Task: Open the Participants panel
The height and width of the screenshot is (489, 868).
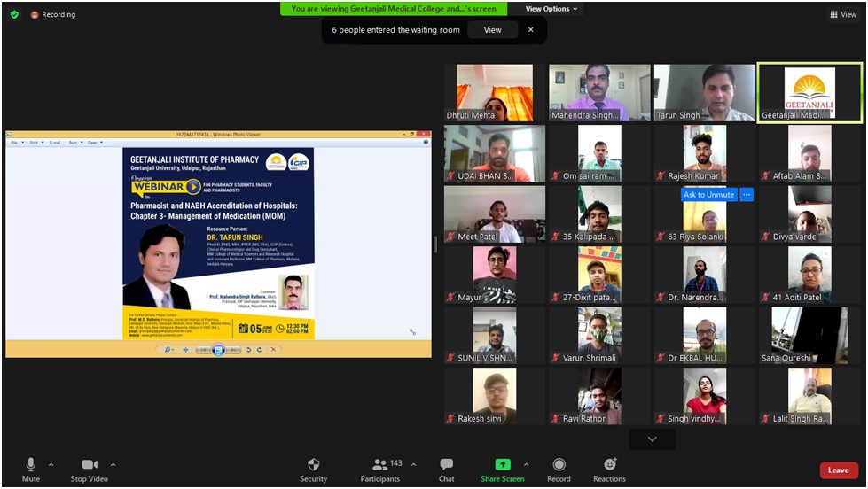Action: pyautogui.click(x=380, y=470)
